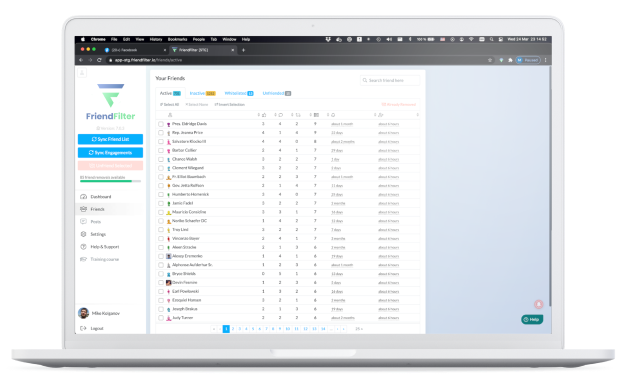Toggle sort arrows on the friend name column
The height and width of the screenshot is (381, 618).
(x=259, y=115)
